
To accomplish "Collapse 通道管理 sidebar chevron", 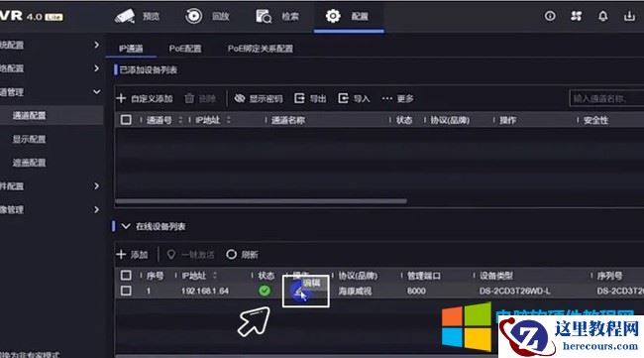I will 96,91.
